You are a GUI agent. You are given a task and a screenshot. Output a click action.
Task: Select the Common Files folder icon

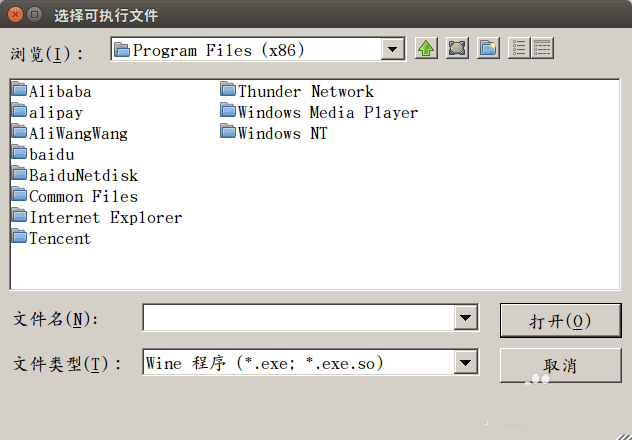point(19,194)
